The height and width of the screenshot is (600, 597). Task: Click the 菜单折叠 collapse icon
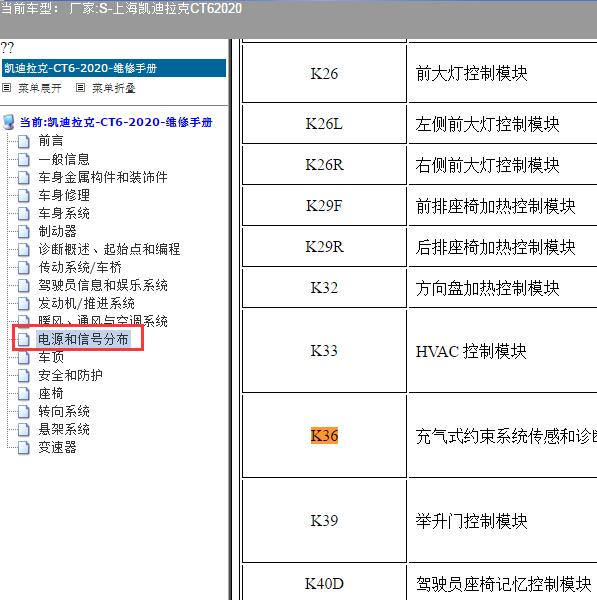tap(80, 88)
